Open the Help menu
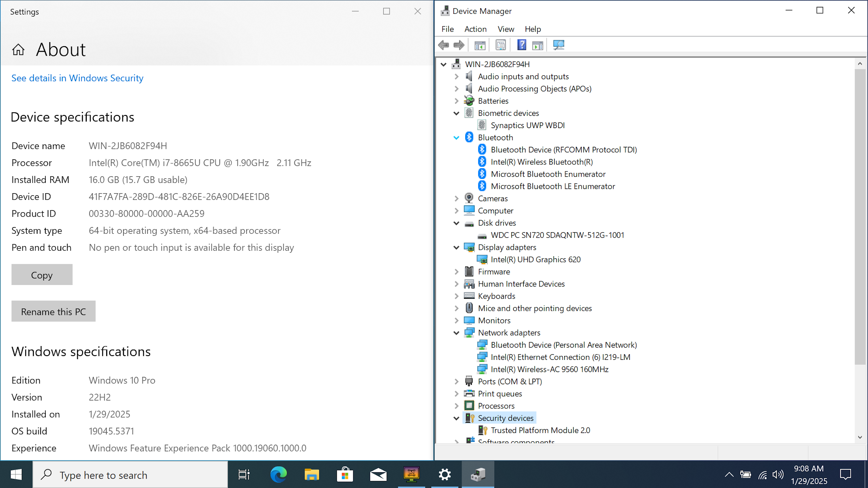868x488 pixels. [x=533, y=29]
